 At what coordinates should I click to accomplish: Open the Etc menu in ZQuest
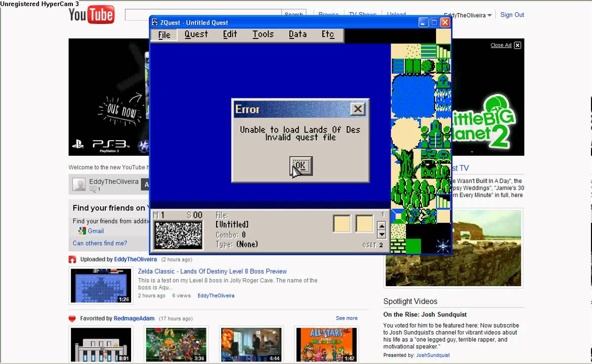pyautogui.click(x=328, y=34)
